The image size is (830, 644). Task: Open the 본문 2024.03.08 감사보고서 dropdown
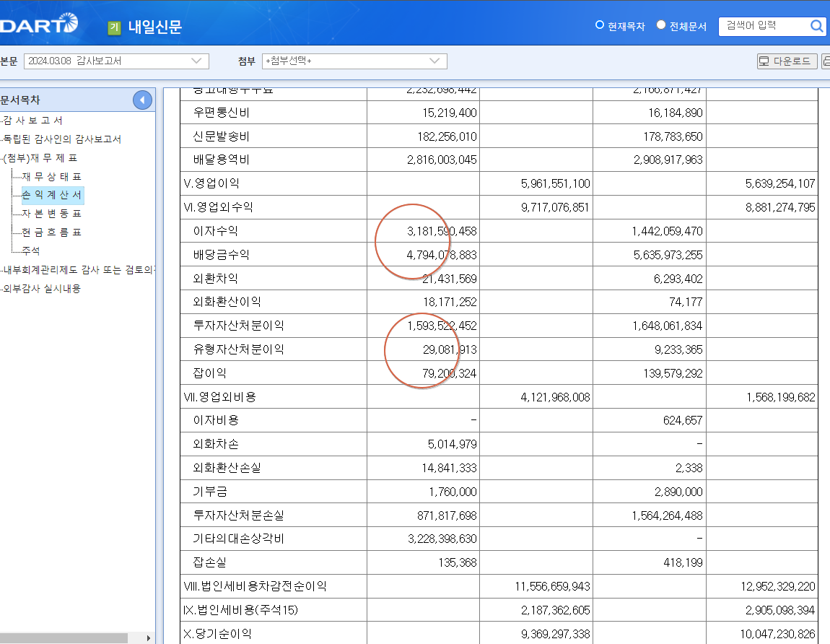(x=116, y=61)
